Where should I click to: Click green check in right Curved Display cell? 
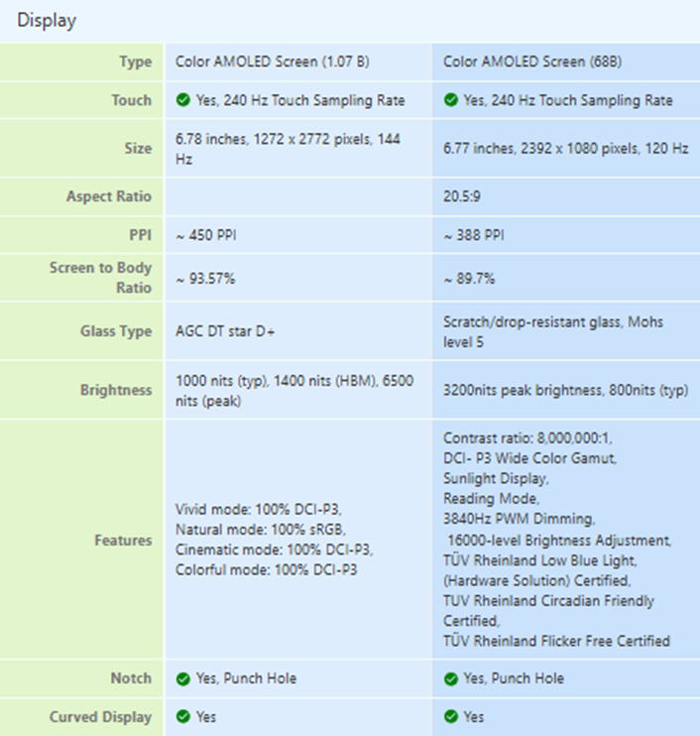pos(451,716)
